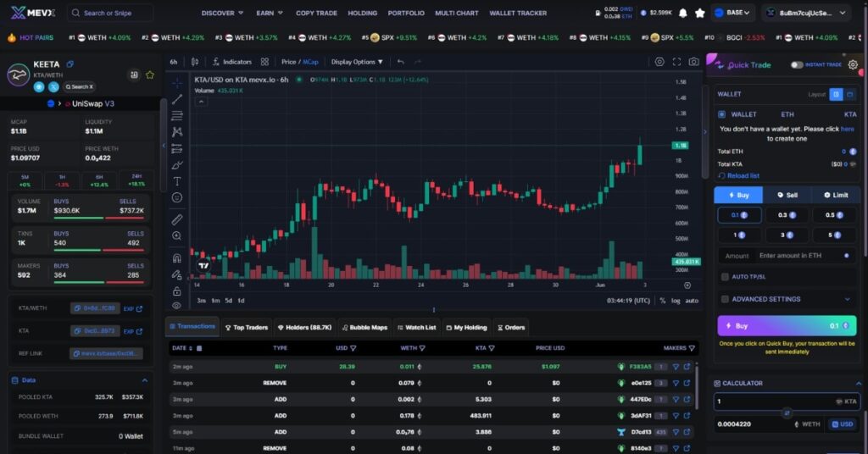The image size is (868, 454).
Task: Open the Earn dropdown menu
Action: pyautogui.click(x=270, y=13)
